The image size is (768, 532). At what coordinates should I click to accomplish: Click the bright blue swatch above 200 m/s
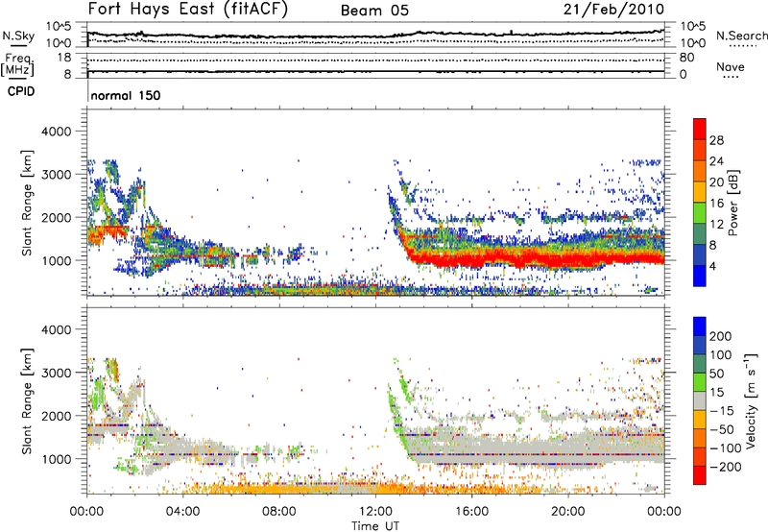coord(700,326)
